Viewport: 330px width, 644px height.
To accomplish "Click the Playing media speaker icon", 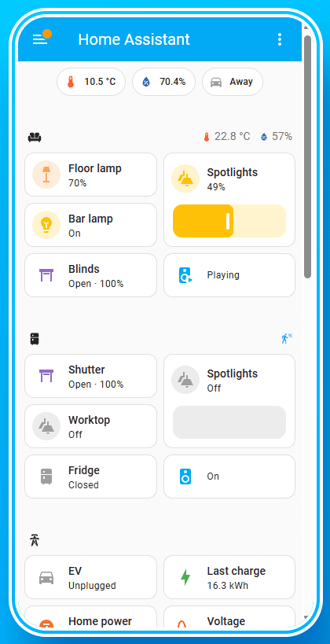I will pyautogui.click(x=185, y=275).
